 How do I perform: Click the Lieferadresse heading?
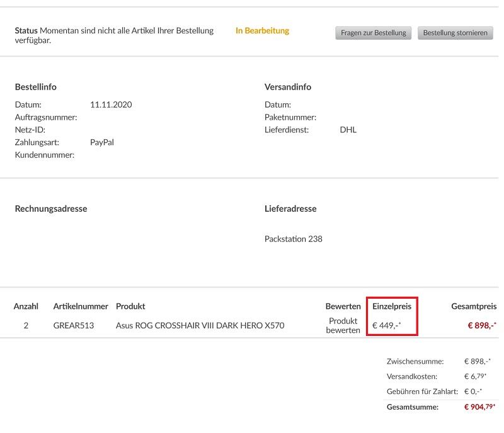pos(290,209)
